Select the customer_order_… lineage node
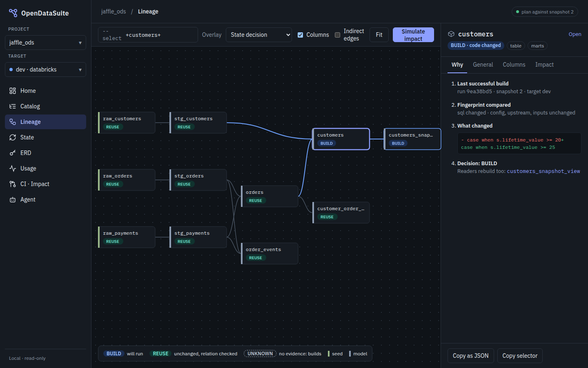The image size is (588, 368). coord(341,213)
